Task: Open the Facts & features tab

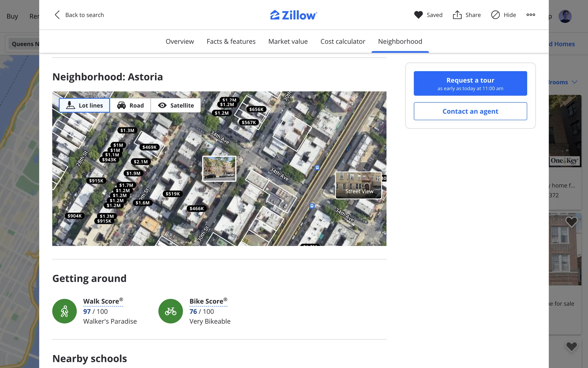Action: pyautogui.click(x=231, y=41)
